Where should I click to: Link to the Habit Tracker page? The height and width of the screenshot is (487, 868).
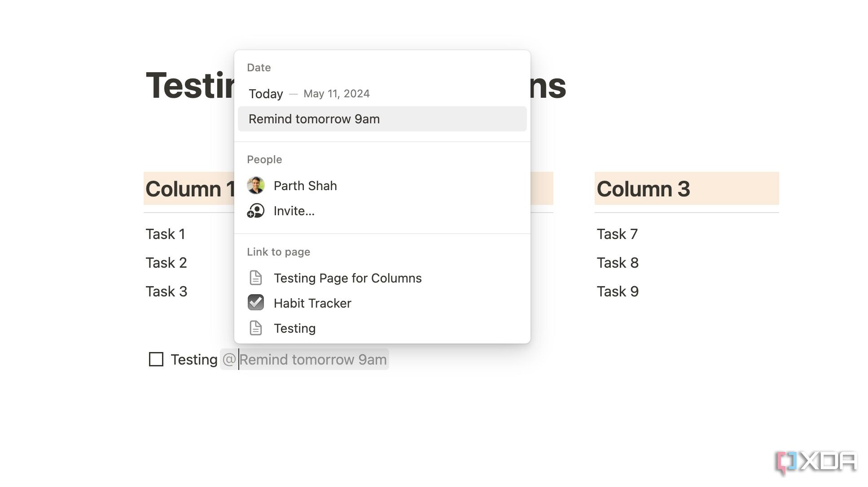pos(312,303)
